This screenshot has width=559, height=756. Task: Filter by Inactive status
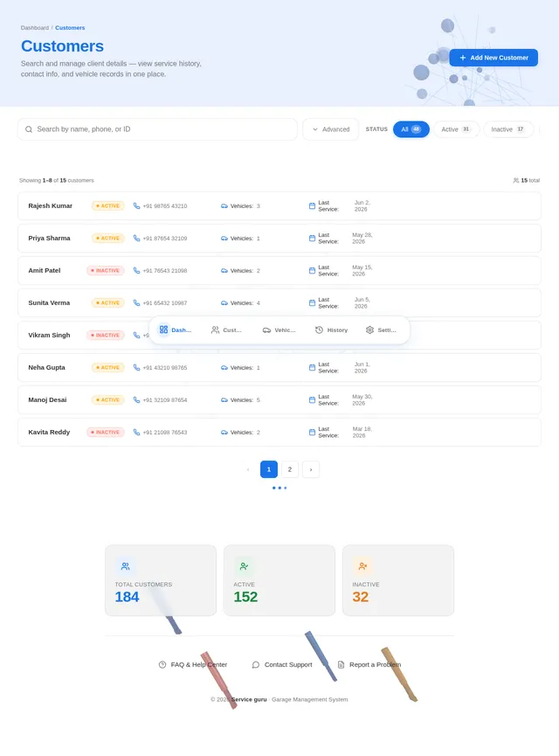coord(508,129)
